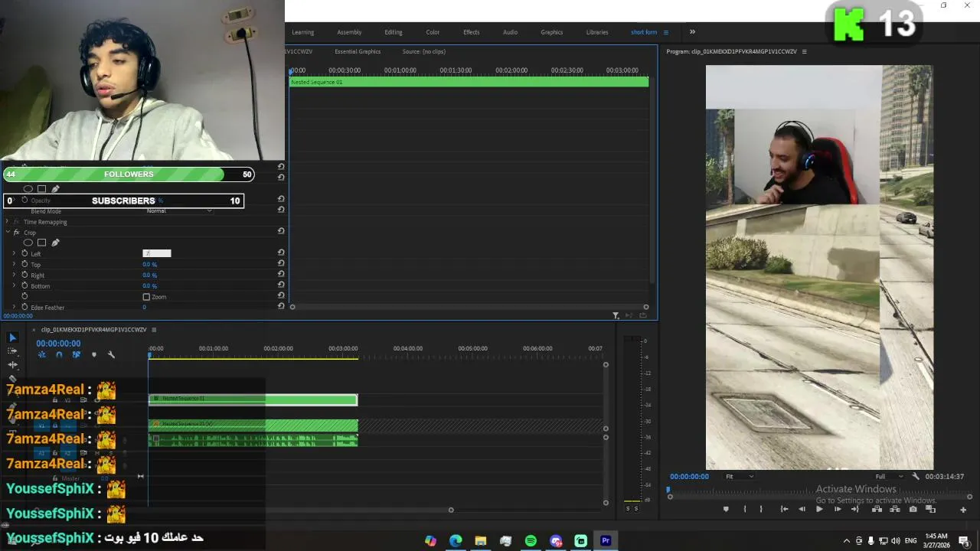Toggle Snap in timeline (magnet icon)
Image resolution: width=980 pixels, height=551 pixels.
(59, 354)
